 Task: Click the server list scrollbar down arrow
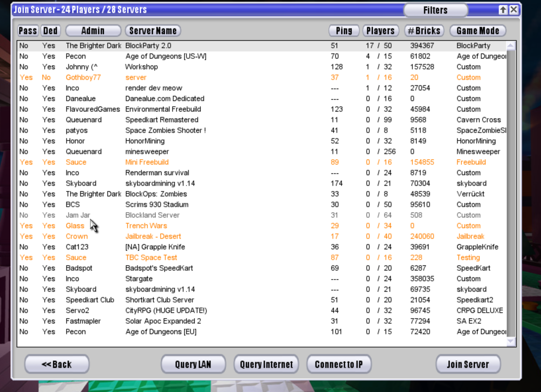tap(511, 341)
